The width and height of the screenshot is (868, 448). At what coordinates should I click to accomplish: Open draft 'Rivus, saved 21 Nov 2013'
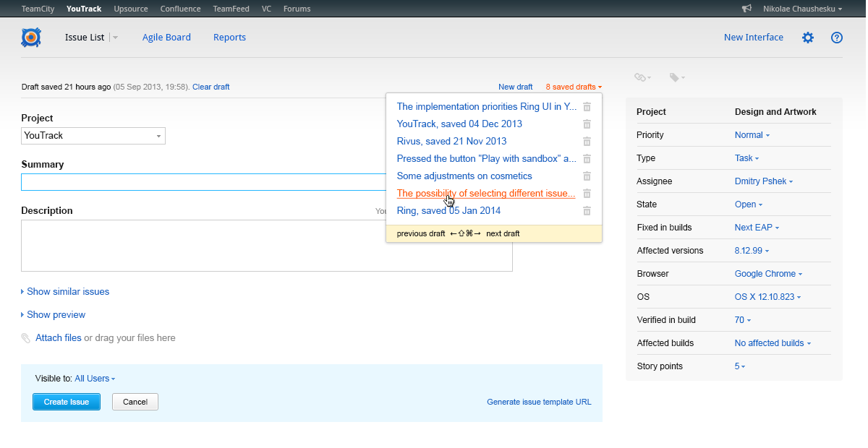pyautogui.click(x=452, y=142)
